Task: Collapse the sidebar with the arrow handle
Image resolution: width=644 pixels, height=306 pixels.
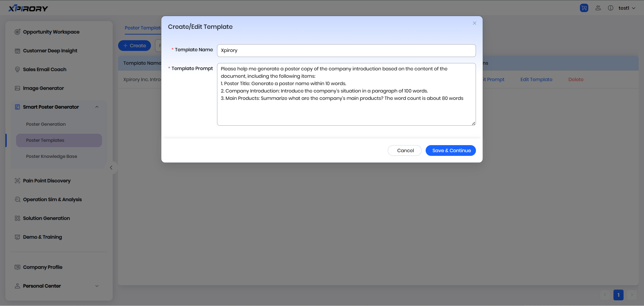Action: coord(111,168)
